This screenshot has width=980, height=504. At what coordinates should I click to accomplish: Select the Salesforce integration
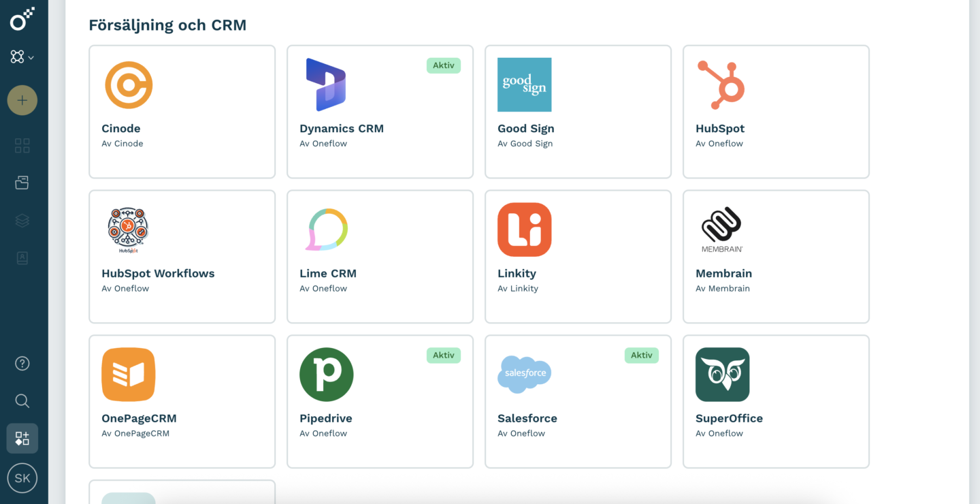pyautogui.click(x=578, y=402)
